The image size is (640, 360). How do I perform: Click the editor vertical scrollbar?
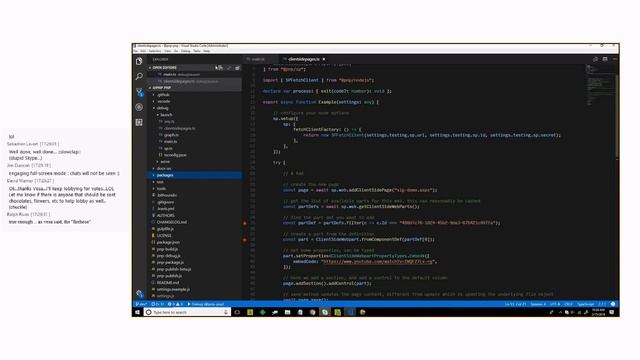[617, 116]
